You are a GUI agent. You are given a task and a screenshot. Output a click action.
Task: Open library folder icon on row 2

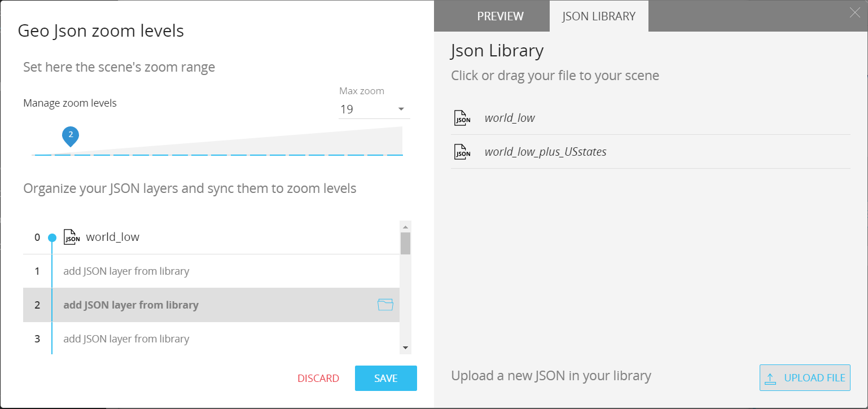[x=385, y=305]
